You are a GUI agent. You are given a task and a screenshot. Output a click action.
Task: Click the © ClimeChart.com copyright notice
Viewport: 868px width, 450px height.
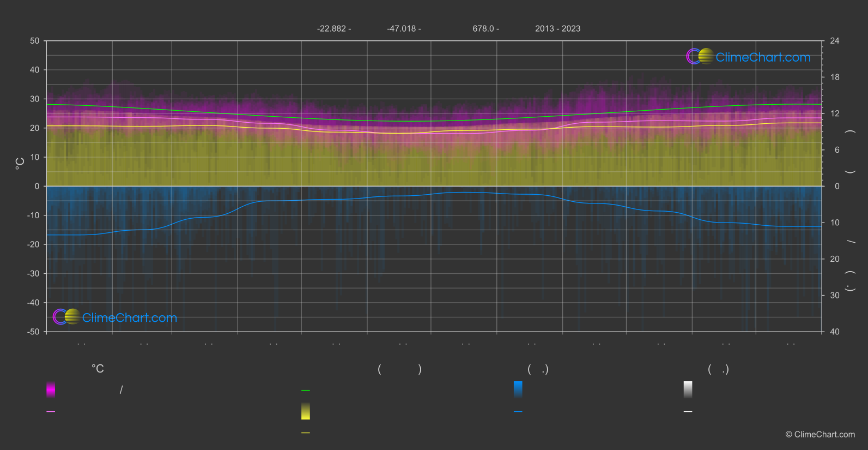(x=820, y=434)
